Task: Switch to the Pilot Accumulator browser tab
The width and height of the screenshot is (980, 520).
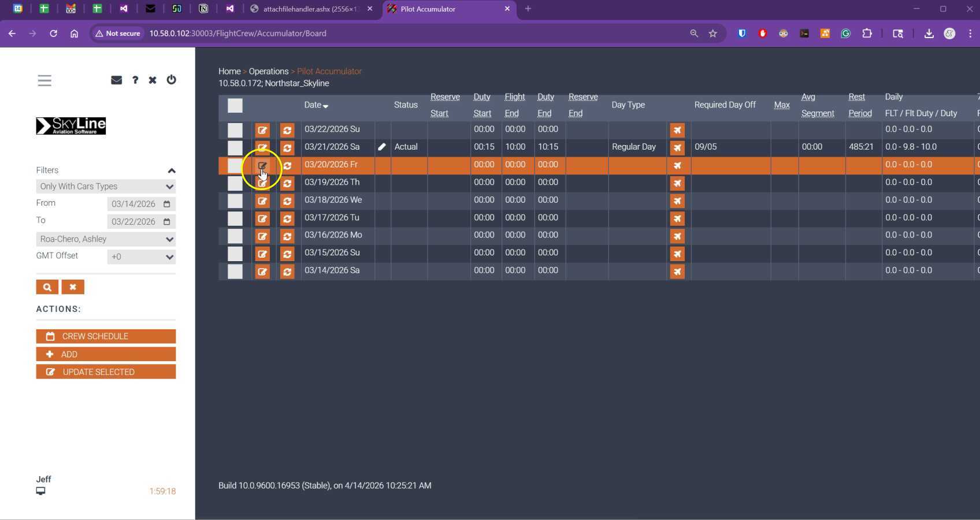Action: coord(448,9)
